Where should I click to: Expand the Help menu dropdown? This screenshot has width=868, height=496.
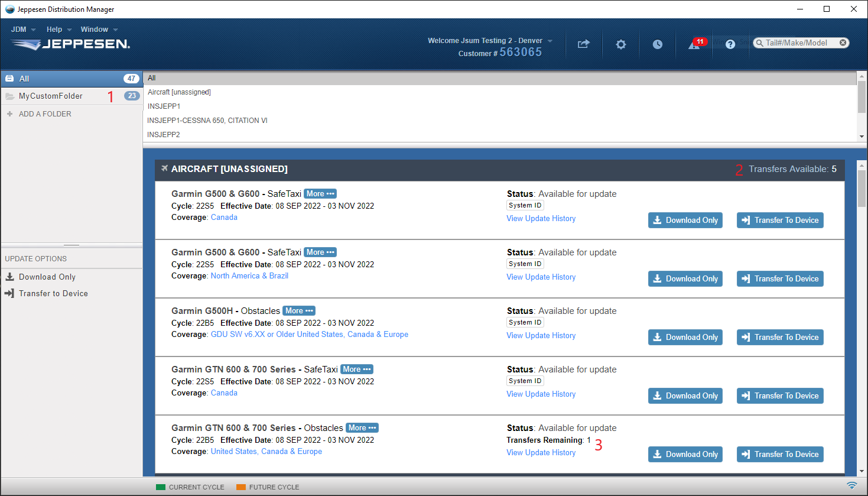tap(58, 30)
